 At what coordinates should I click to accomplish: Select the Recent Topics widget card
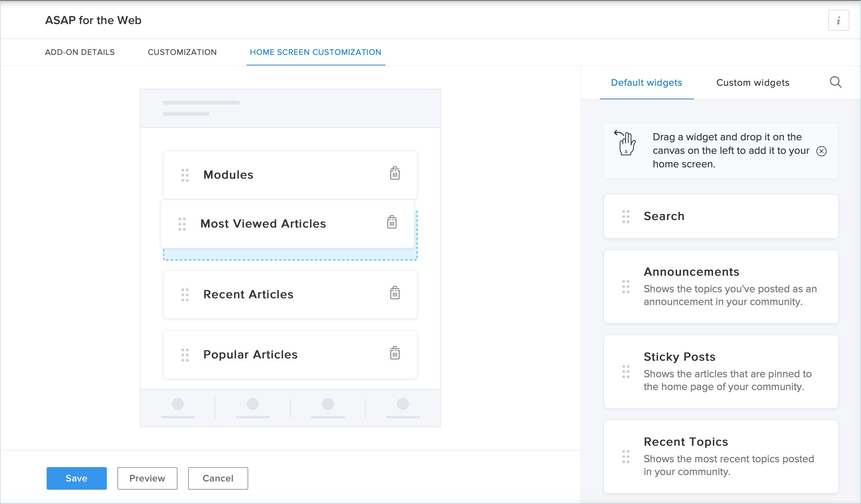click(720, 456)
